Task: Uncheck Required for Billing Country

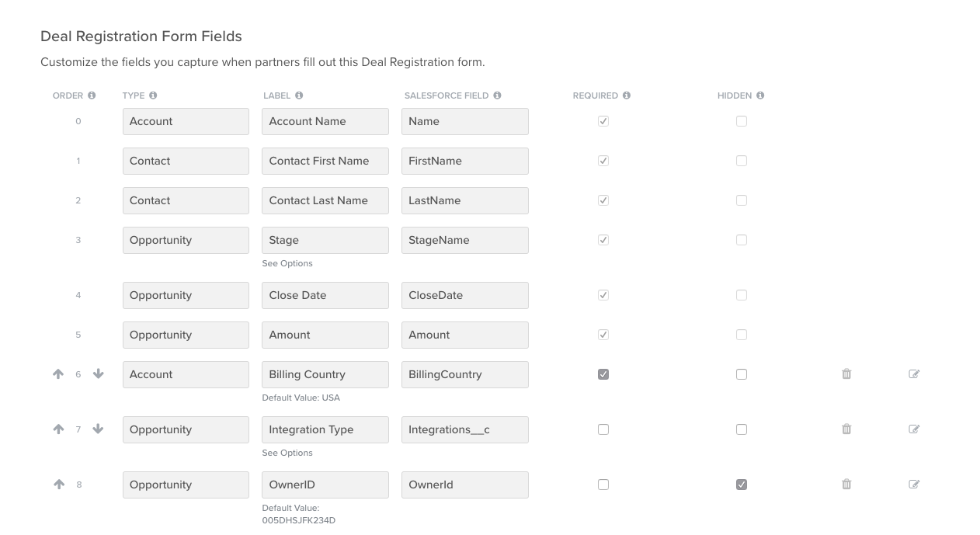Action: (x=603, y=374)
